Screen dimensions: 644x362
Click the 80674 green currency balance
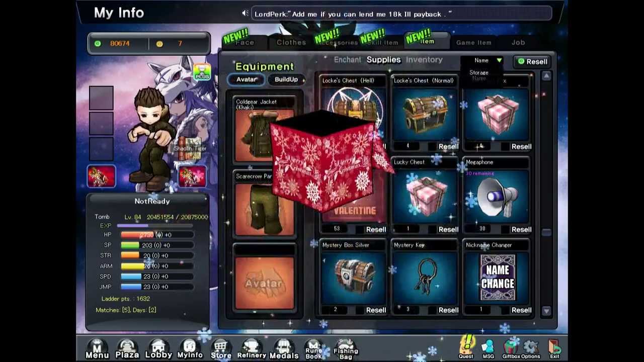pos(120,44)
